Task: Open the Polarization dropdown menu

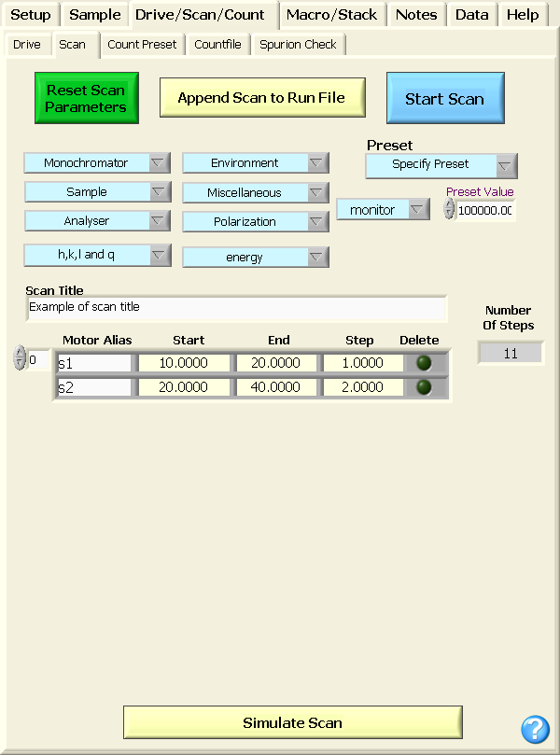Action: point(256,222)
